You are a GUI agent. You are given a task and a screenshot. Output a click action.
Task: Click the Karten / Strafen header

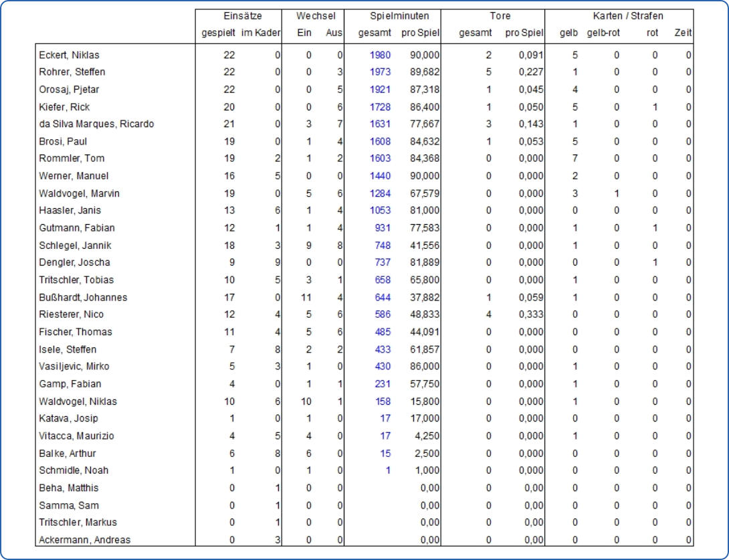point(627,18)
